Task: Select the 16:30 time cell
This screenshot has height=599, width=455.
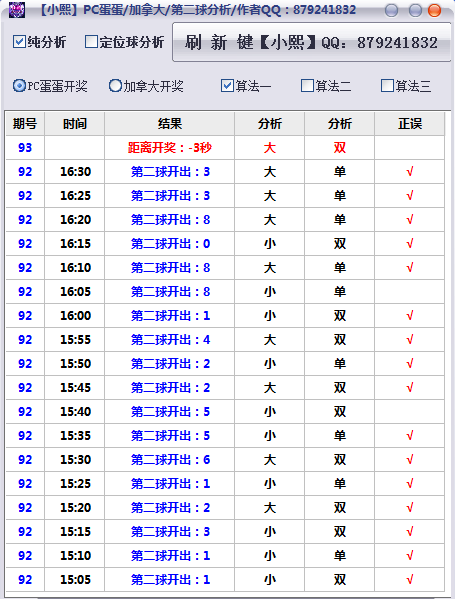Action: (75, 172)
